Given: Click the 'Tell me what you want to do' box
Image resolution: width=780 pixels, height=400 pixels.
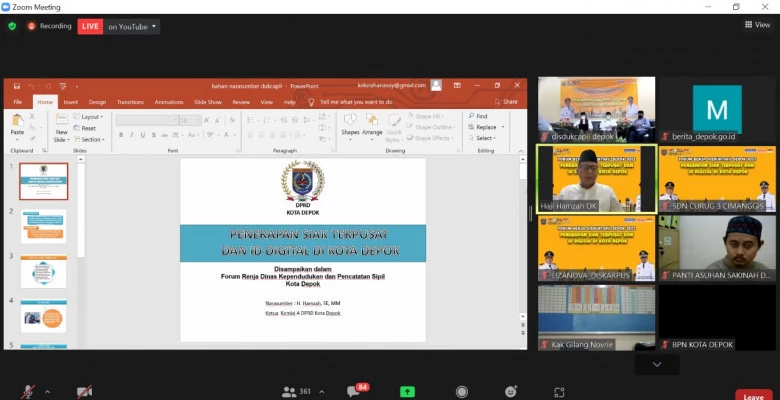Looking at the screenshot, I should click(x=351, y=101).
